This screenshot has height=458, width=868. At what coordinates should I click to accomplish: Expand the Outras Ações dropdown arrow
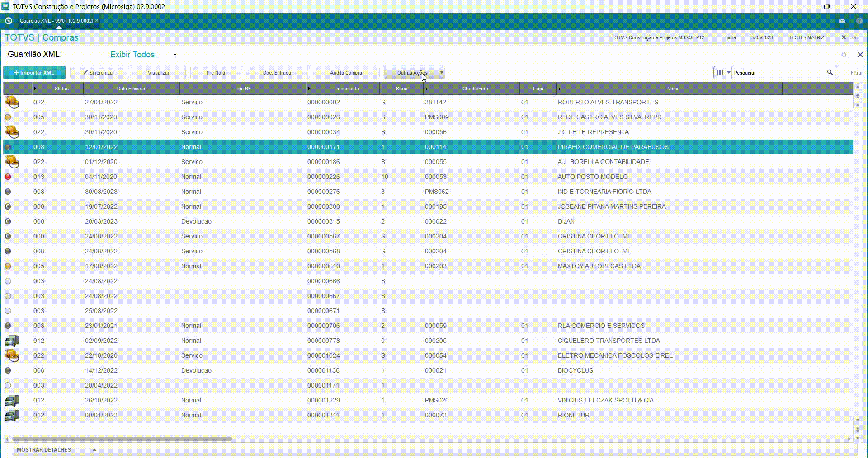(441, 72)
